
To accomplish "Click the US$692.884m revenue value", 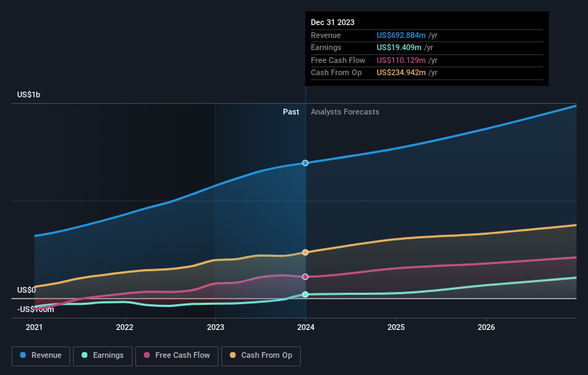I will pyautogui.click(x=401, y=35).
